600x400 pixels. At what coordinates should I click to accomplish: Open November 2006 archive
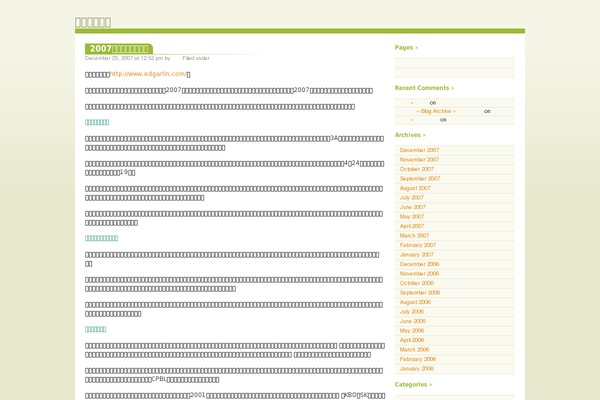coord(419,274)
